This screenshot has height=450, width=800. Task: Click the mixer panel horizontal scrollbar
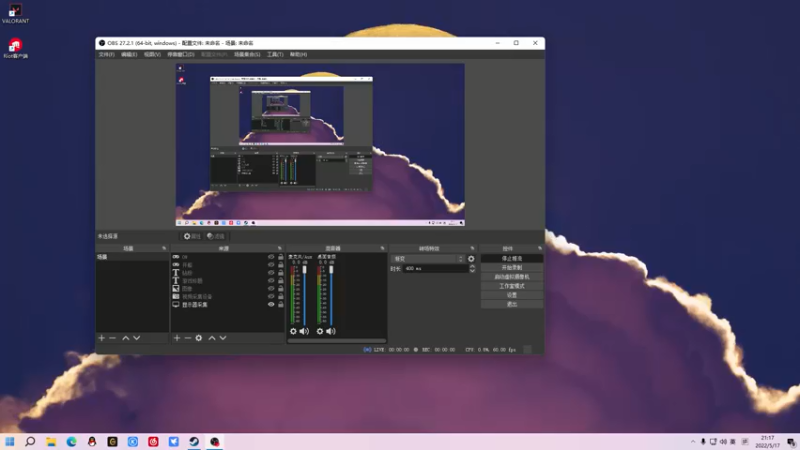click(337, 341)
